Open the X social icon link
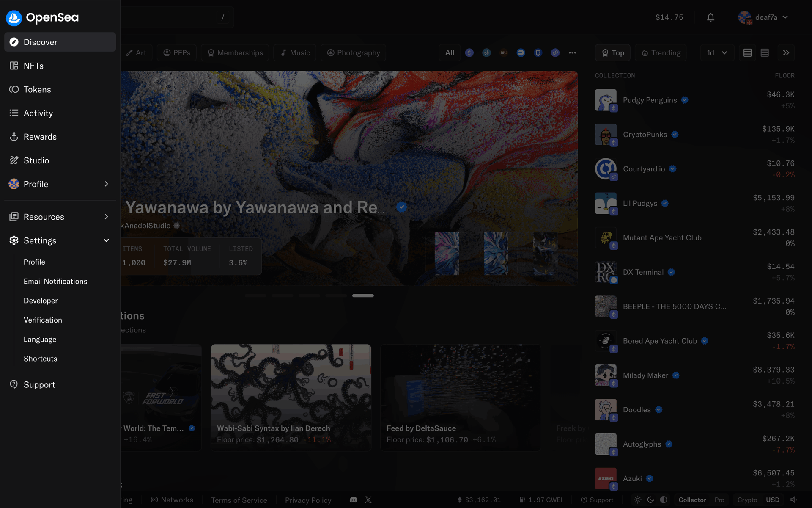The height and width of the screenshot is (508, 812). pyautogui.click(x=368, y=500)
